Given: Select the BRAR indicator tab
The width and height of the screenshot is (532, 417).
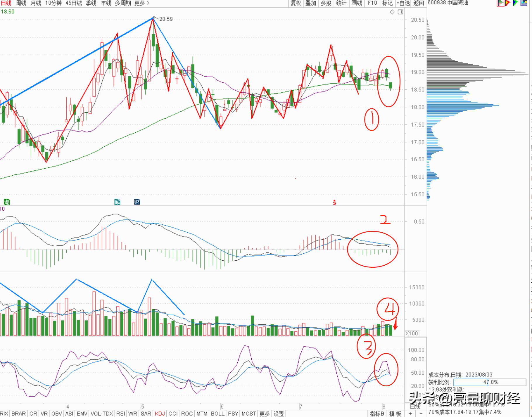Looking at the screenshot, I should coord(18,414).
